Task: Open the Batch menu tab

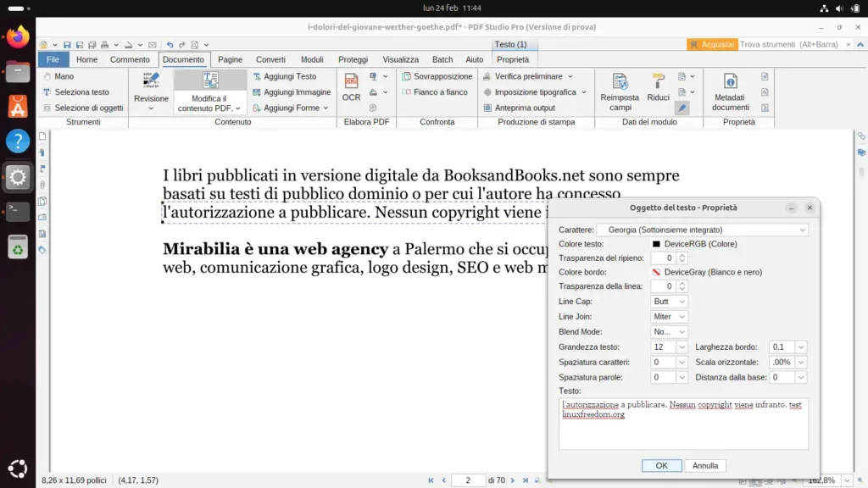Action: coord(445,59)
